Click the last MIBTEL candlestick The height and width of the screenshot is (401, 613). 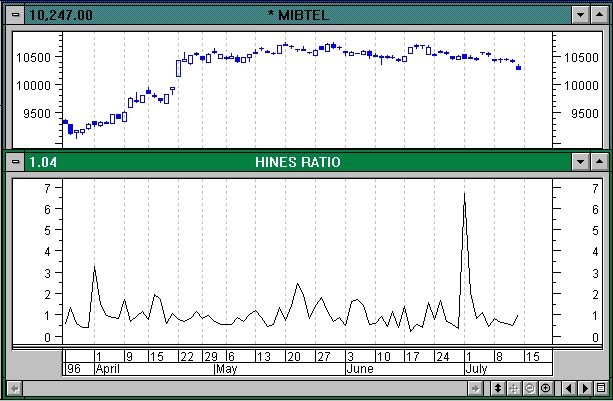point(518,68)
